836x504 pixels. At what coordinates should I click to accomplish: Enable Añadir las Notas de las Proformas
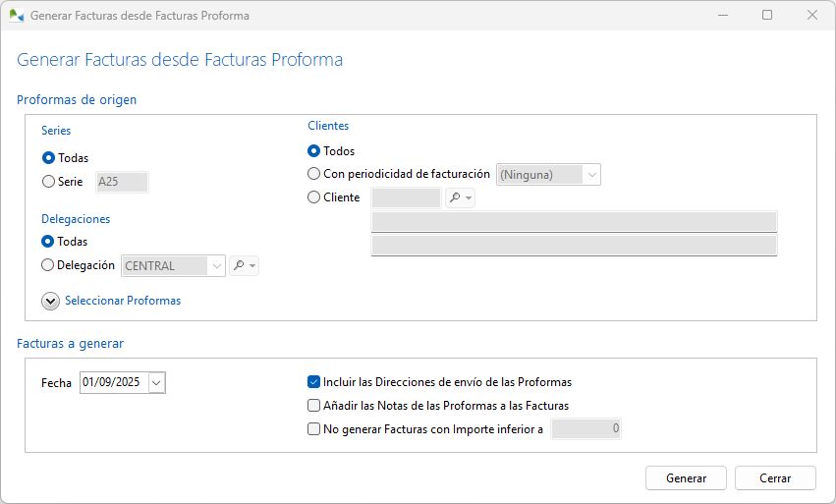click(x=314, y=405)
